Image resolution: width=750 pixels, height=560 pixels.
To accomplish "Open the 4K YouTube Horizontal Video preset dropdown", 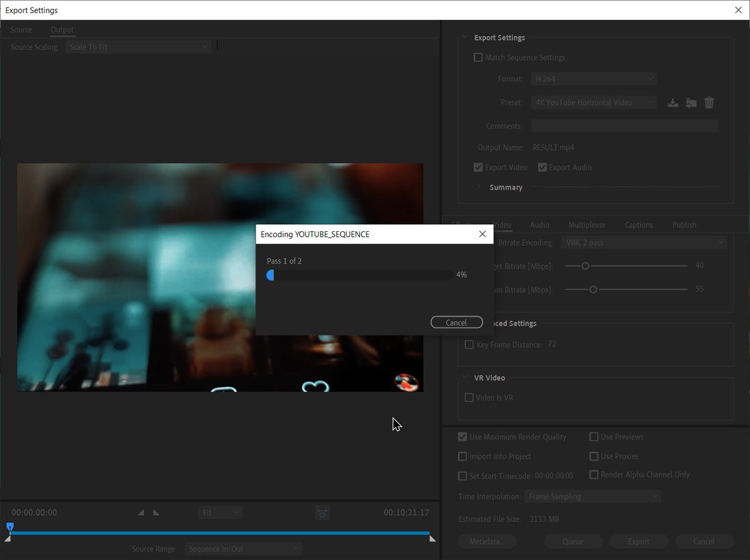I will [593, 102].
